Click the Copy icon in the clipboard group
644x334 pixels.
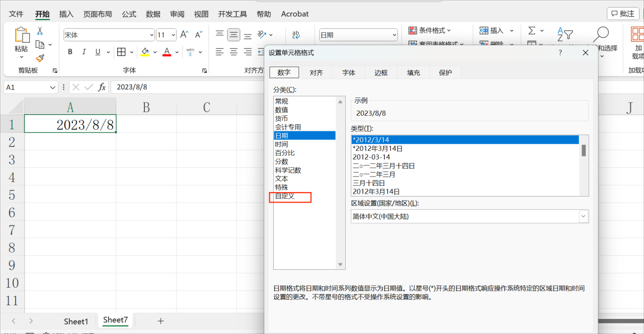point(40,45)
